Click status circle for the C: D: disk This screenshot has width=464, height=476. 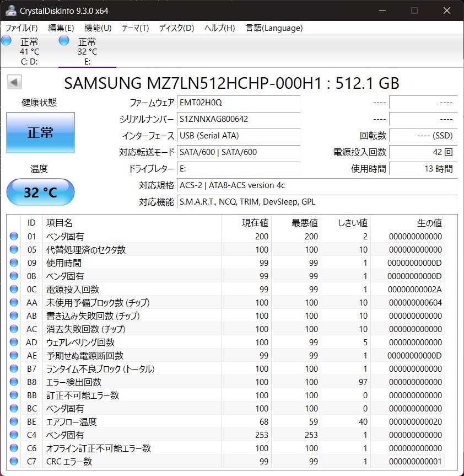coord(7,40)
